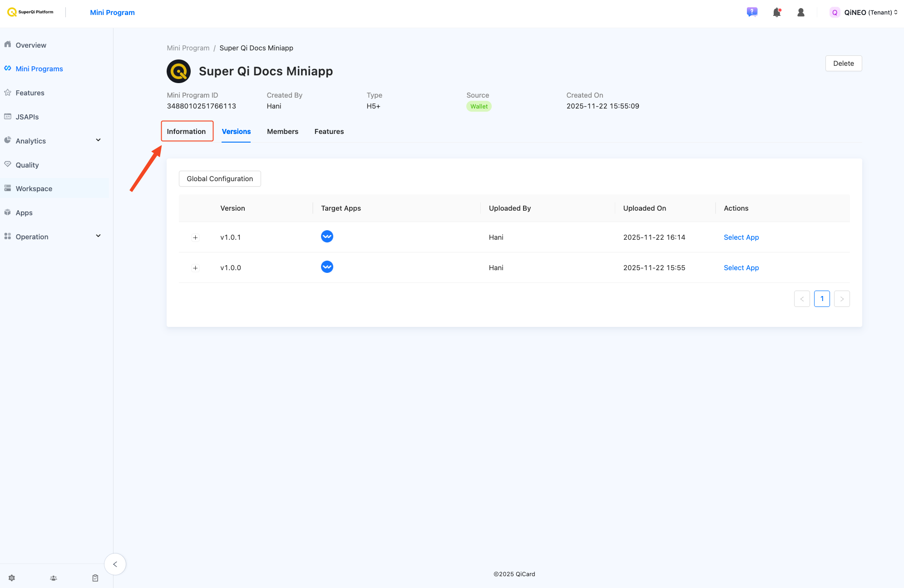Open the clipboard icon at sidebar bottom
This screenshot has height=588, width=904.
(95, 578)
